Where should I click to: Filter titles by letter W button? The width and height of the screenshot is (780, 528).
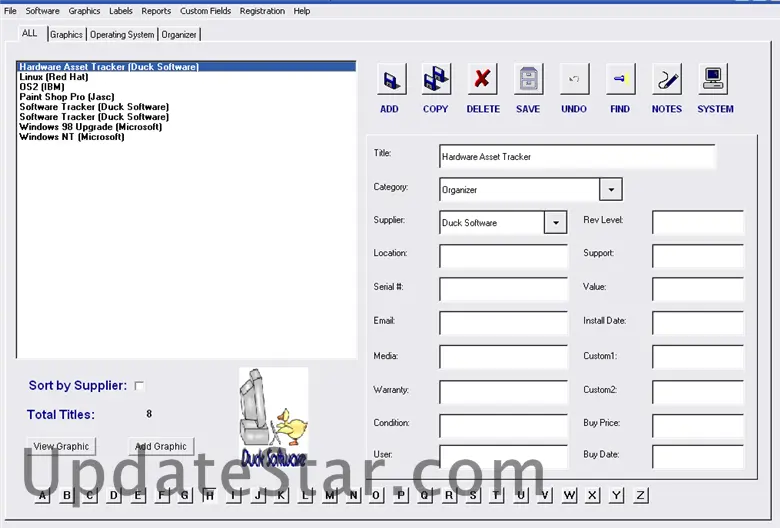click(569, 495)
